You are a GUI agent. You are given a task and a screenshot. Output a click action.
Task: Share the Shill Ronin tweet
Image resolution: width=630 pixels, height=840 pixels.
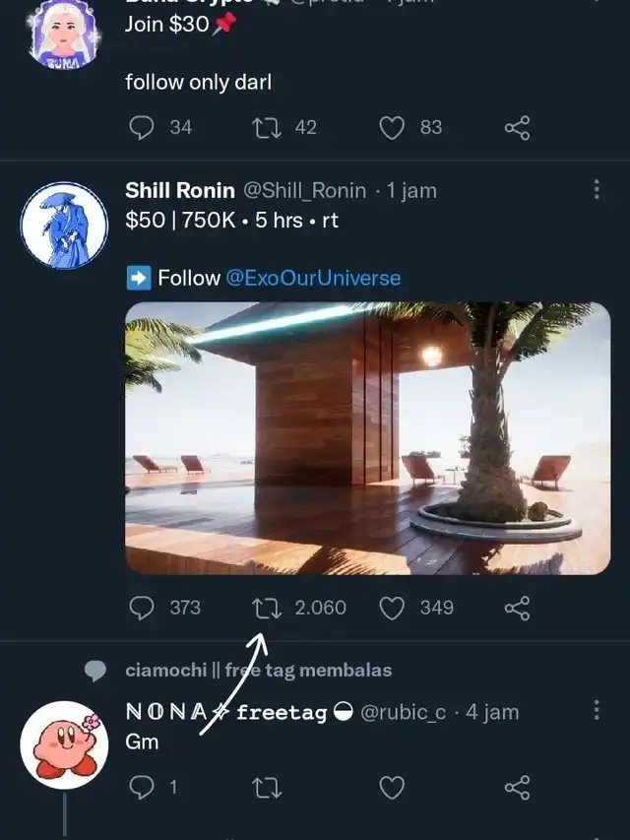[x=517, y=608]
